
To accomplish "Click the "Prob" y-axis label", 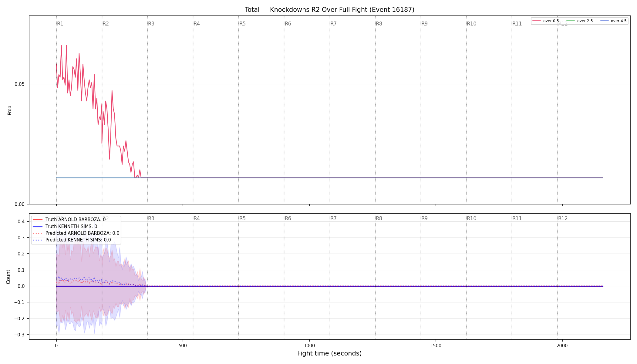I will (x=10, y=110).
